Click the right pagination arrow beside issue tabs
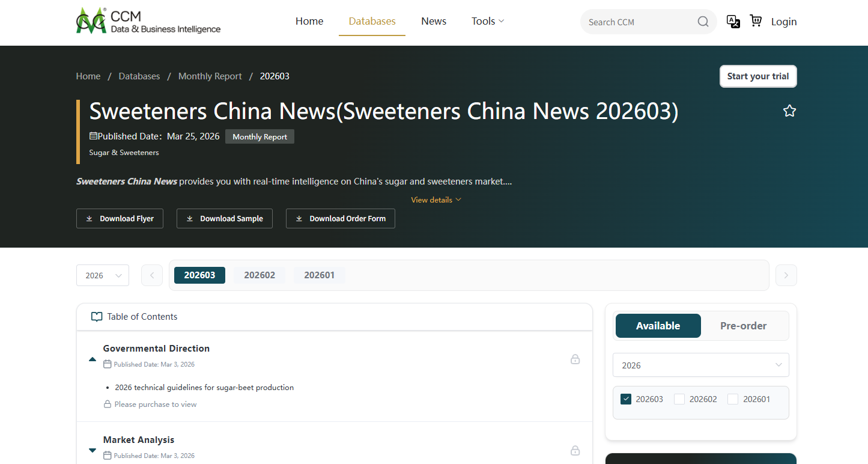This screenshot has height=464, width=868. pyautogui.click(x=786, y=275)
